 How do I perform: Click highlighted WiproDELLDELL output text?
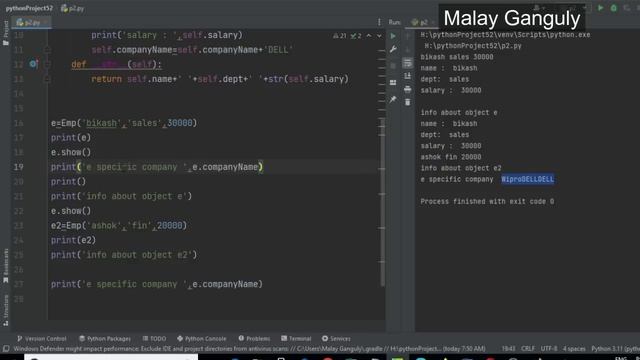click(x=528, y=179)
